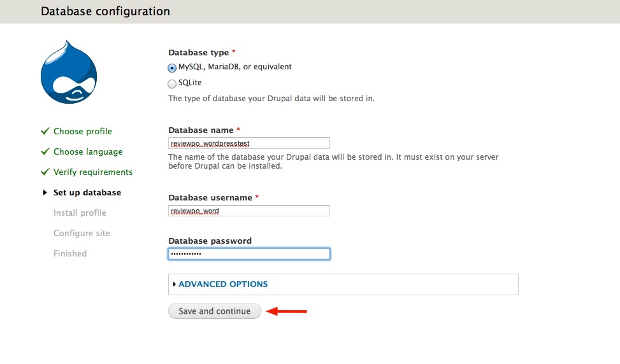Viewport: 620px width, 364px height.
Task: Click the arrow marker beside Set up database
Action: (x=45, y=193)
